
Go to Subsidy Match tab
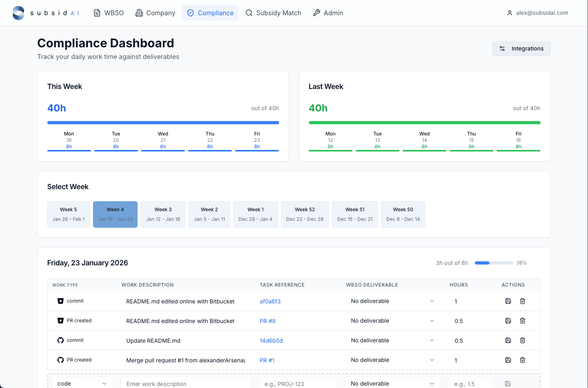pyautogui.click(x=273, y=13)
